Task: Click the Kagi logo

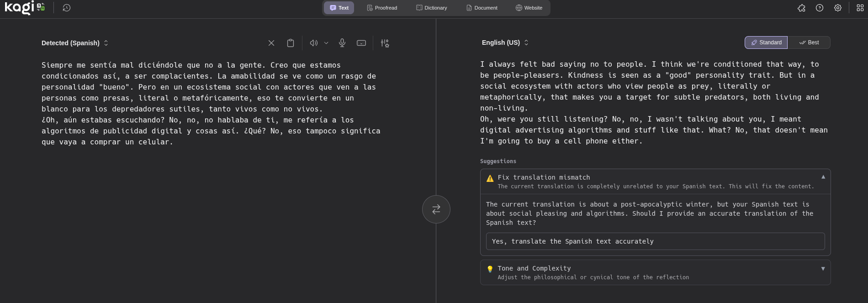Action: tap(25, 7)
